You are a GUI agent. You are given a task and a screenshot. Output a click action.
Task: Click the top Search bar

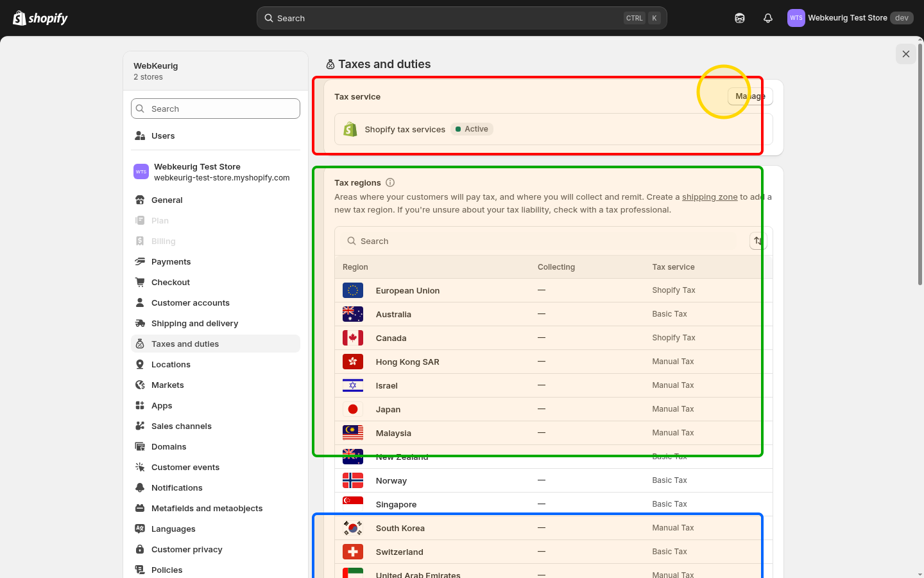462,18
